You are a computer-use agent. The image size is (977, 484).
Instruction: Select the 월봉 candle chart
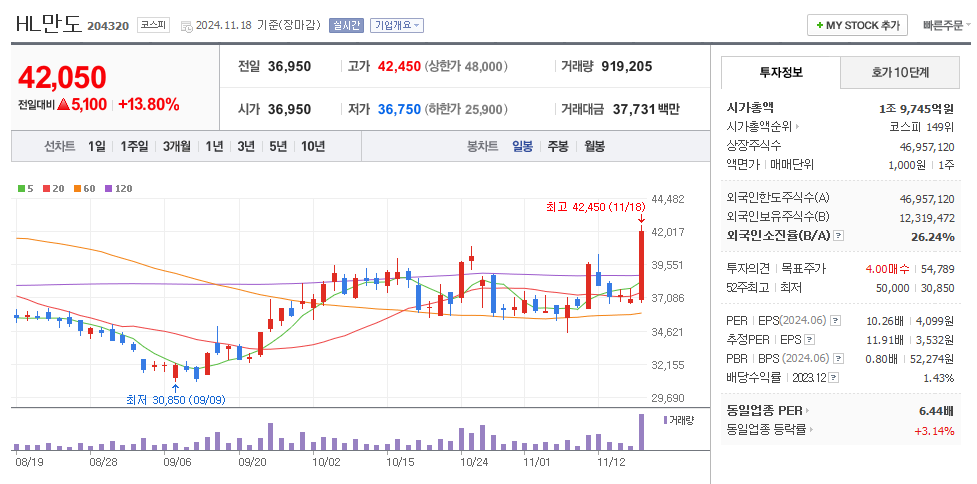[x=594, y=146]
